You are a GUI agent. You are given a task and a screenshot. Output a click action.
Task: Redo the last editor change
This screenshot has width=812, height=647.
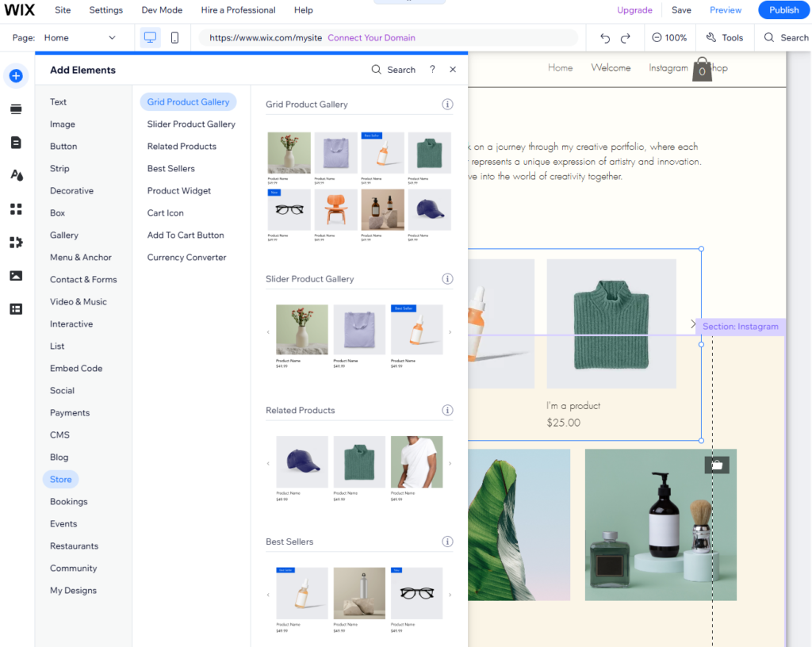pos(626,37)
